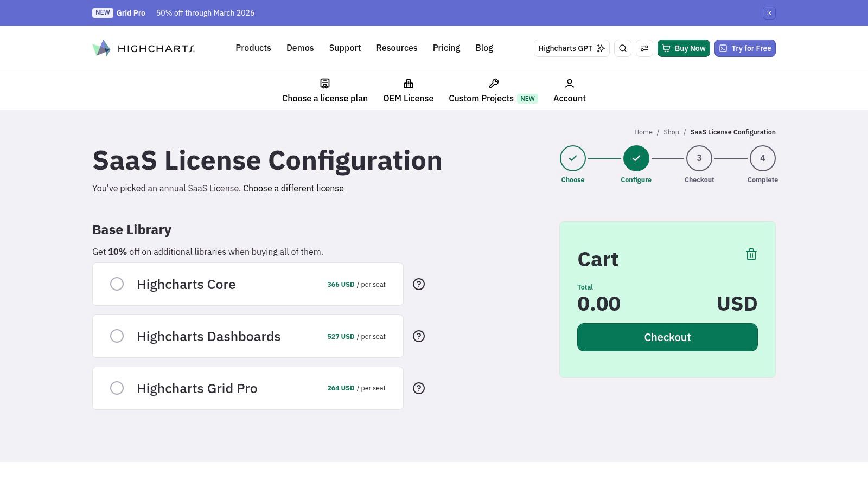Open the preferences sliders icon in header
Screen dimensions: 868x488
point(644,48)
